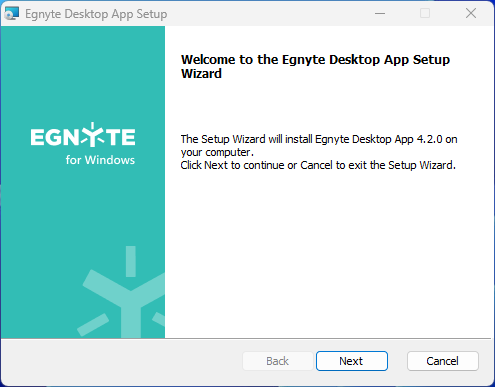Close the setup wizard window
Image resolution: width=495 pixels, height=387 pixels.
coord(471,13)
